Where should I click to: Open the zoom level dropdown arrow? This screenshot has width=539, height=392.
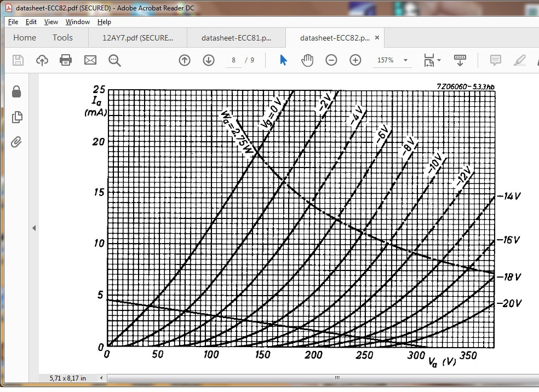406,60
